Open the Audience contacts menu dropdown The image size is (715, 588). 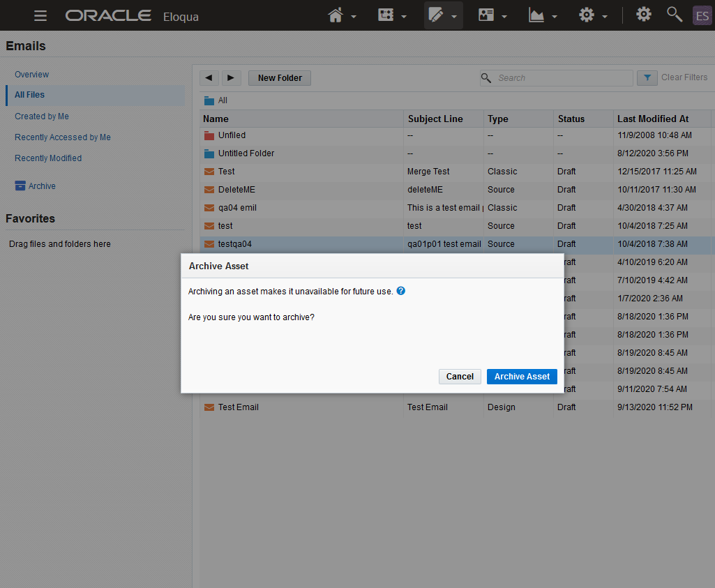coord(492,15)
